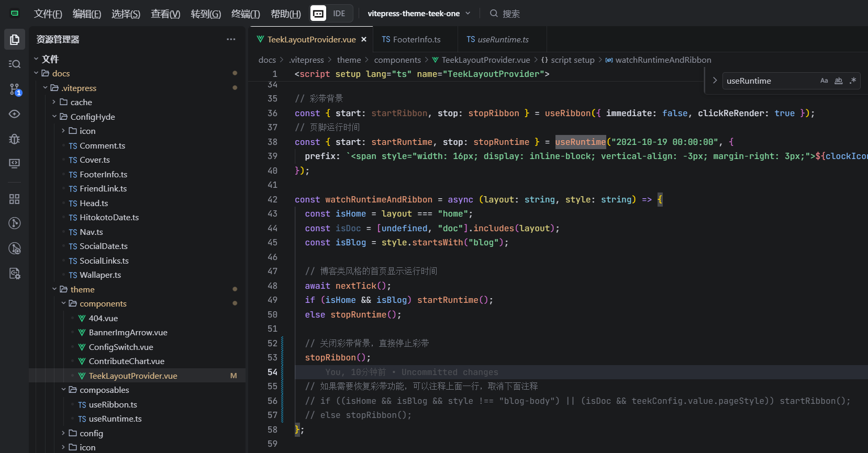868x453 pixels.
Task: Expand the cache folder
Action: 81,102
